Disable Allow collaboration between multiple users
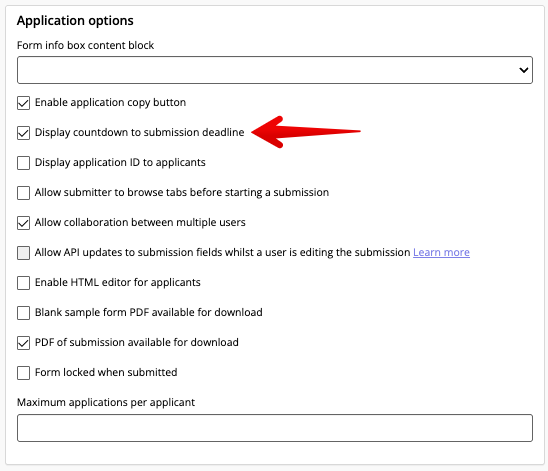The image size is (548, 471). click(x=23, y=223)
